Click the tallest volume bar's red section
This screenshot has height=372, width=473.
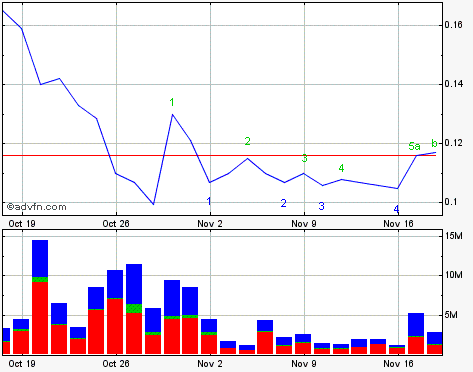40,318
